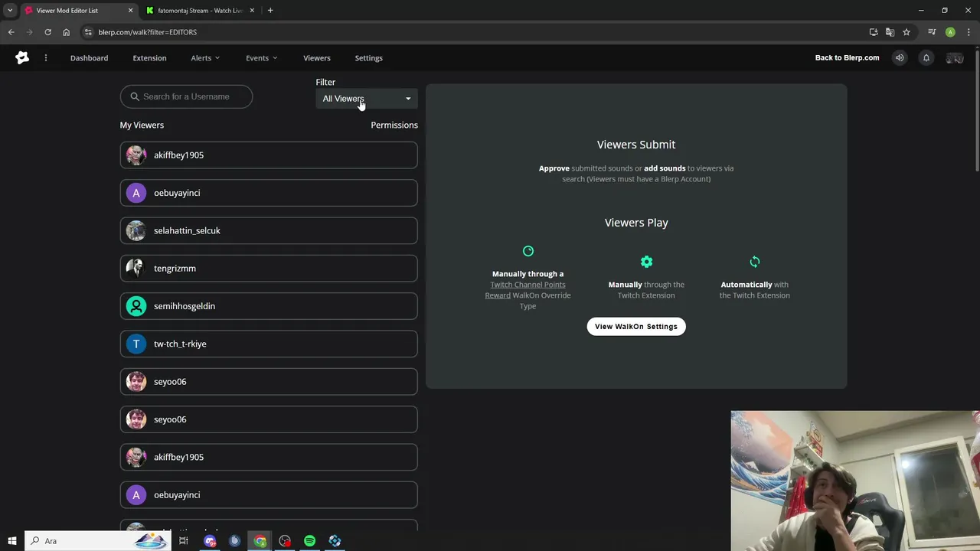Click tengrizmm's avatar picture
Viewport: 980px width, 551px height.
pyautogui.click(x=136, y=268)
